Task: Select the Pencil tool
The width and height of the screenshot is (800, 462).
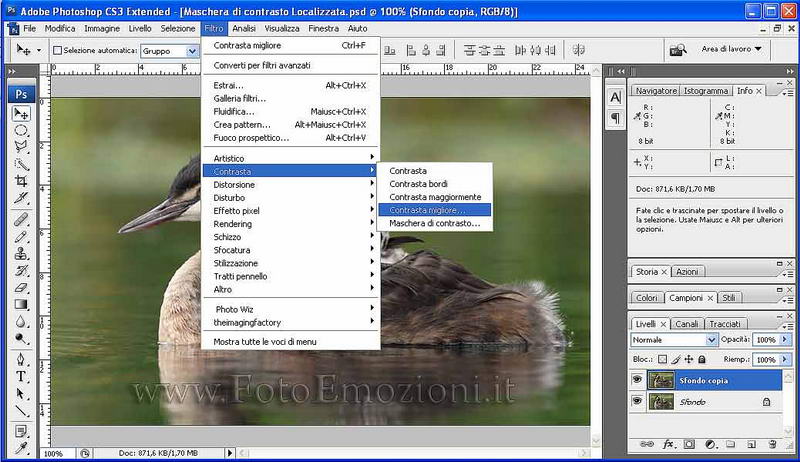Action: 21,237
